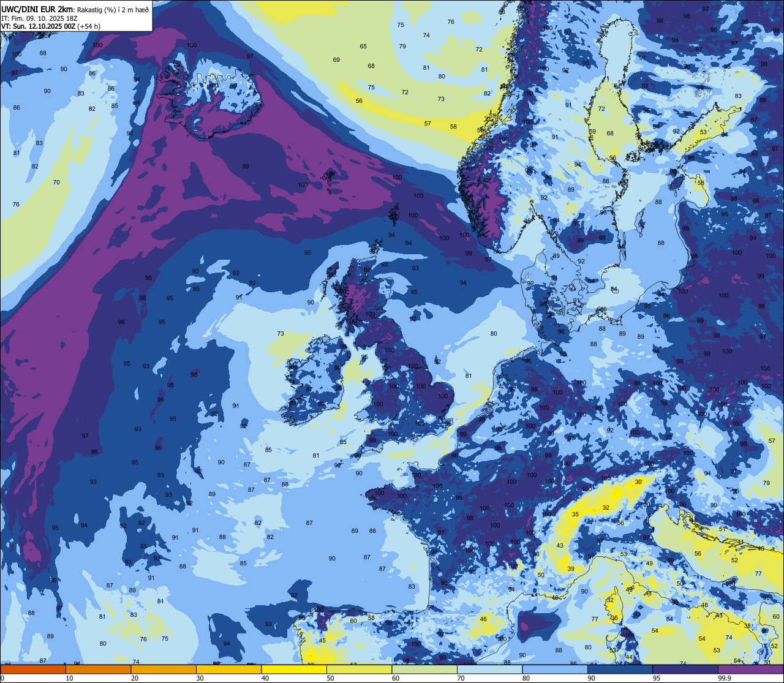Click the 60–70% yellow-green legend segment
The width and height of the screenshot is (784, 683).
(x=424, y=670)
